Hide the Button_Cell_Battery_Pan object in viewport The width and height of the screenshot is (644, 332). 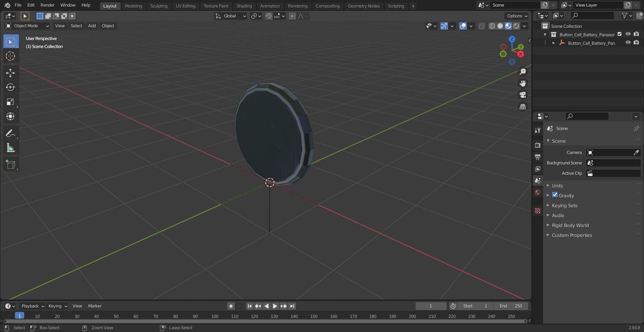coord(628,43)
